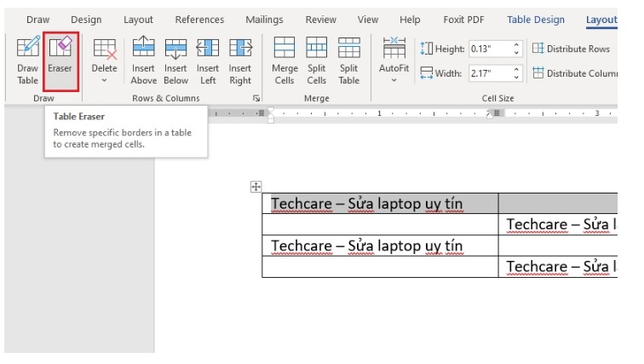Open the Mailings ribbon tab
This screenshot has width=644, height=364.
[x=264, y=20]
